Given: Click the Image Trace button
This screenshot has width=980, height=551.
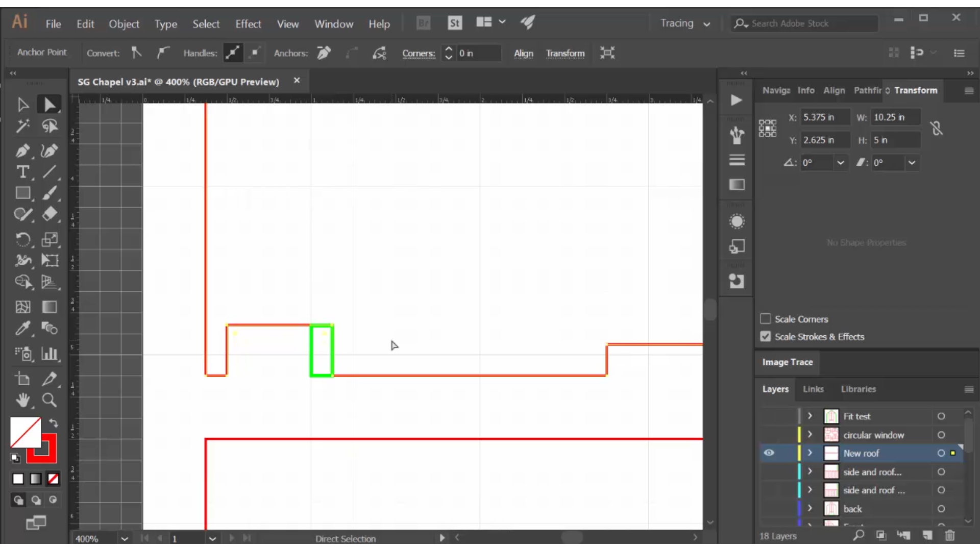Looking at the screenshot, I should (x=788, y=362).
